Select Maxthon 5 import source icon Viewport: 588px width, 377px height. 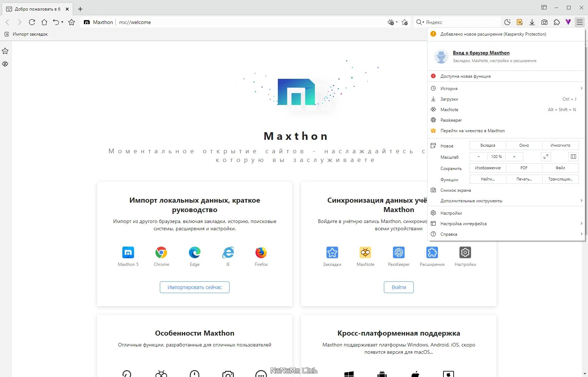coord(128,252)
